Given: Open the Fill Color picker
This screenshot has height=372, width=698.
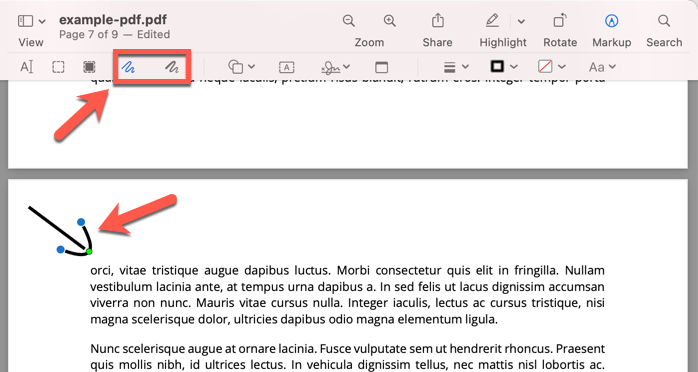Looking at the screenshot, I should (x=552, y=67).
